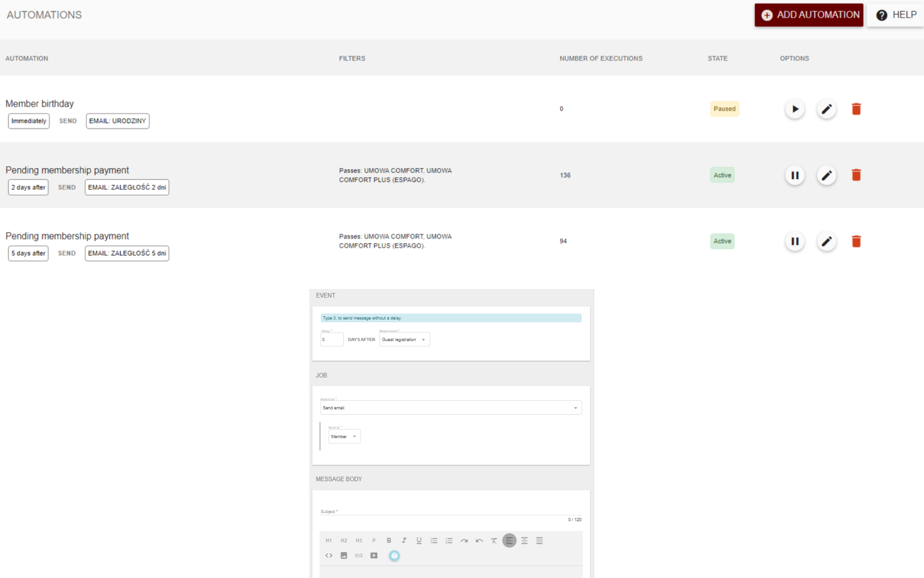Edit the ZALEGŁOŚĆ 2 dni automation
Image resolution: width=924 pixels, height=578 pixels.
pyautogui.click(x=826, y=175)
